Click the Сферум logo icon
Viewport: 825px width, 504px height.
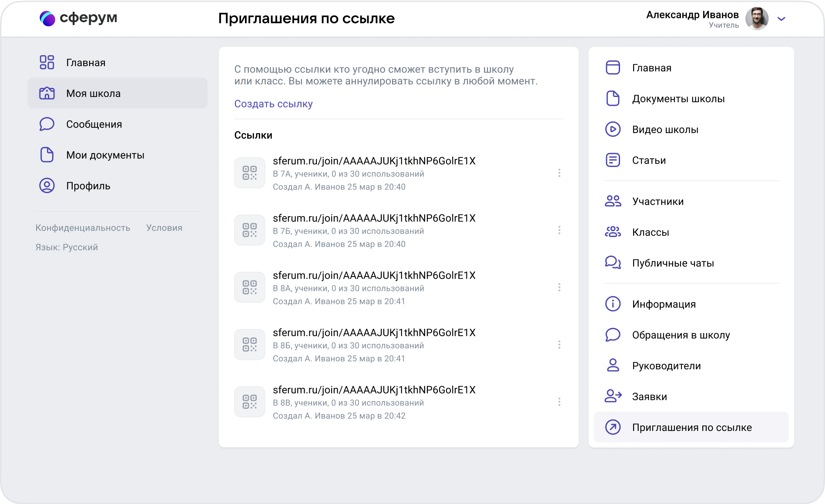click(47, 18)
